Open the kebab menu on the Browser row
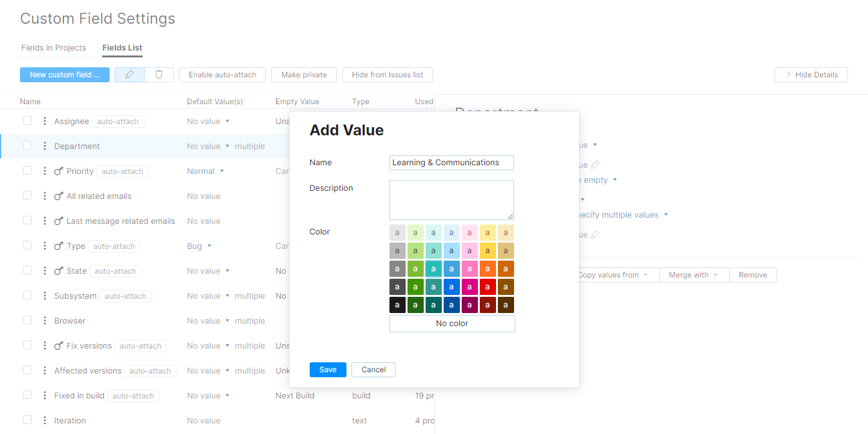 tap(44, 321)
